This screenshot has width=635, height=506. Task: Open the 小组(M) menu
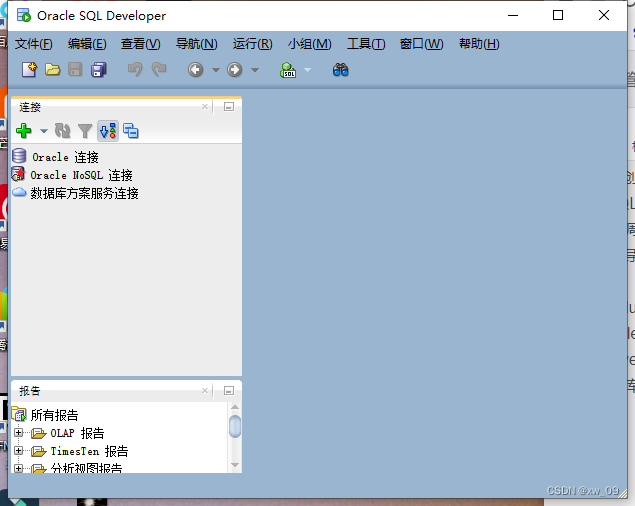coord(309,44)
